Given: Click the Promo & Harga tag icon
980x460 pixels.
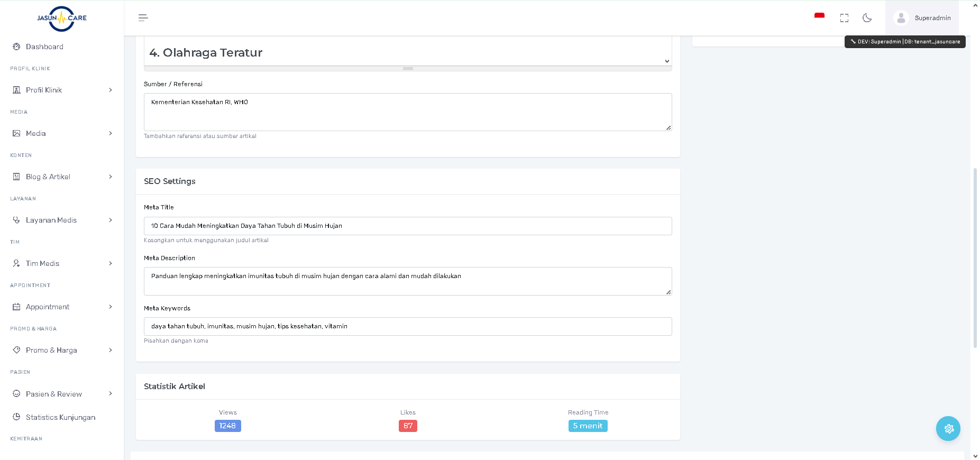Looking at the screenshot, I should coord(16,350).
